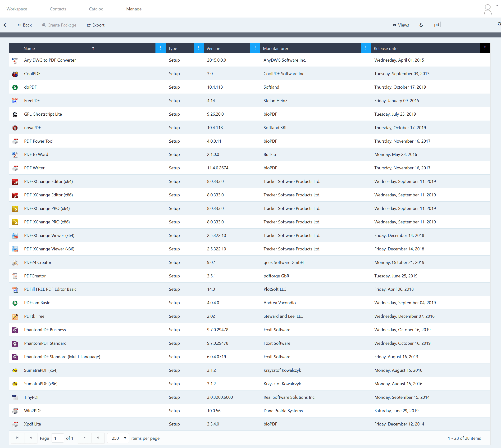
Task: Click the Export button
Action: click(x=95, y=25)
